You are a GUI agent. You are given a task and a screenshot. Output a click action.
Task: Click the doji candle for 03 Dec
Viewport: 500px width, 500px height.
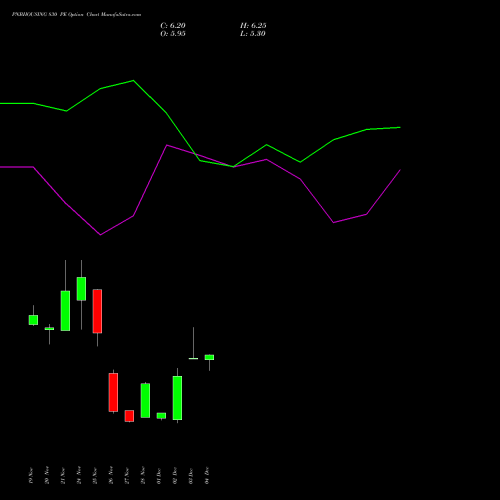tap(193, 358)
